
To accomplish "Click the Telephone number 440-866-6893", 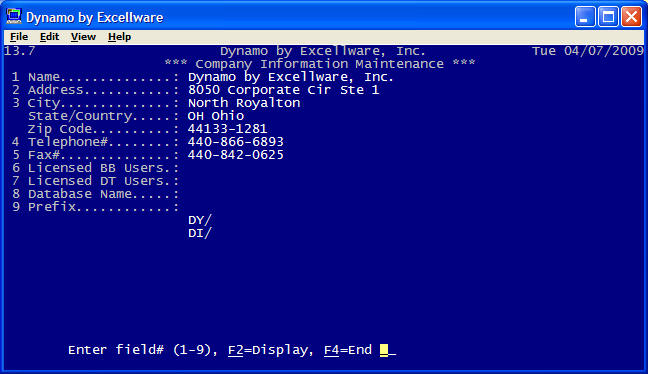I will pos(236,142).
